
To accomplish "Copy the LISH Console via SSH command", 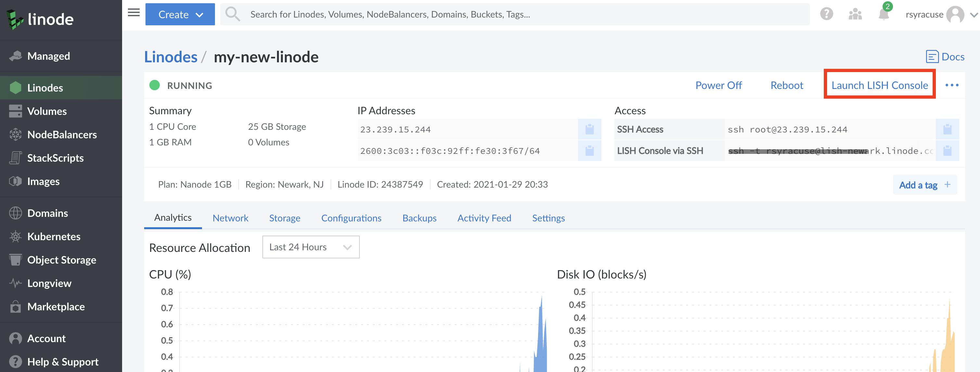I will pos(947,151).
